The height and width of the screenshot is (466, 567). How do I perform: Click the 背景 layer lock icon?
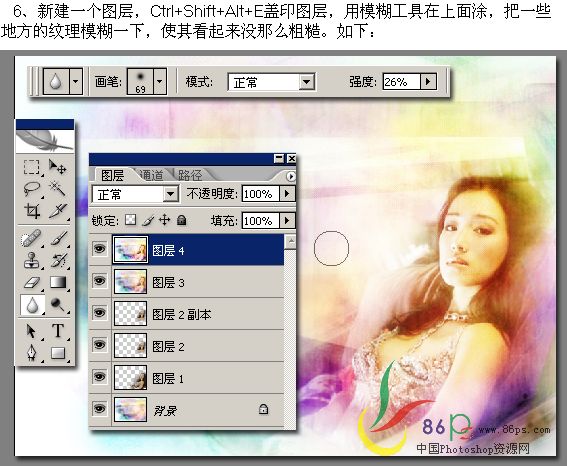click(x=264, y=409)
